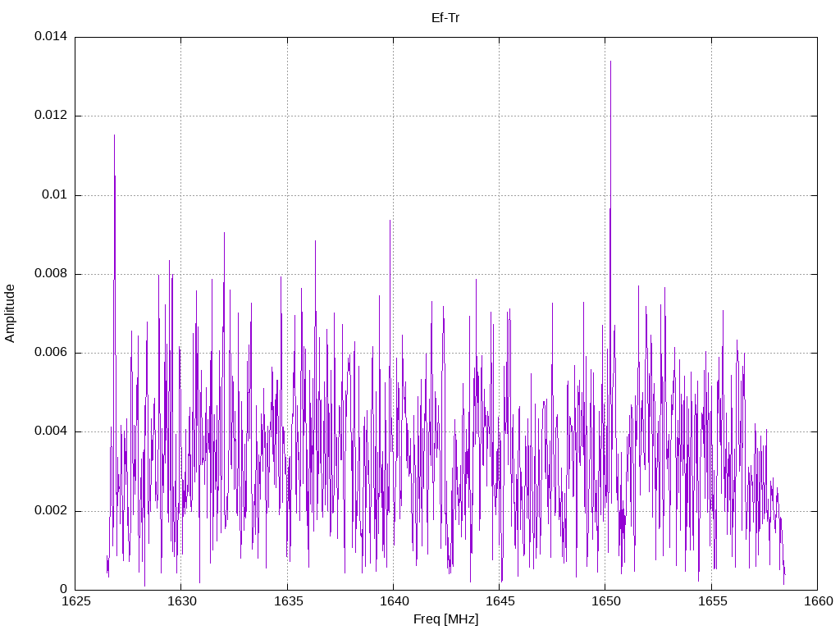Click the 1655 x-axis tick label
The width and height of the screenshot is (840, 630).
tap(712, 601)
